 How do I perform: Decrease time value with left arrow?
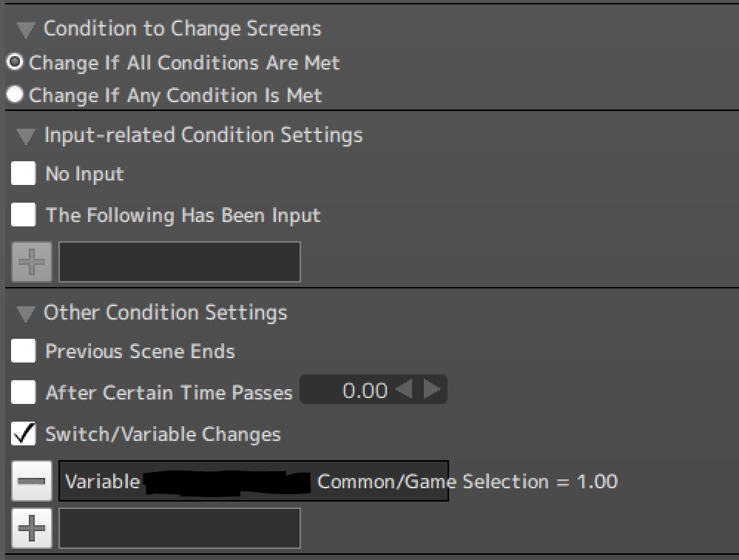pos(404,390)
